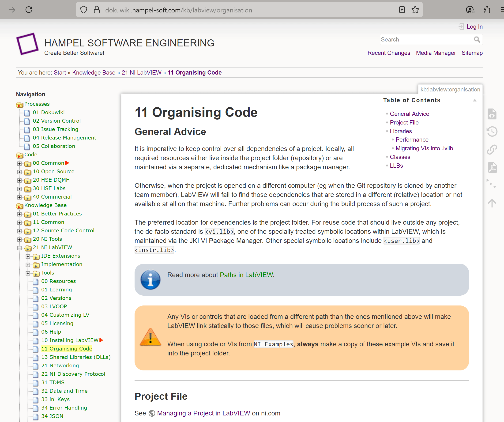Click the Show pagesource icon
Screen dimensions: 504x422
(x=492, y=114)
